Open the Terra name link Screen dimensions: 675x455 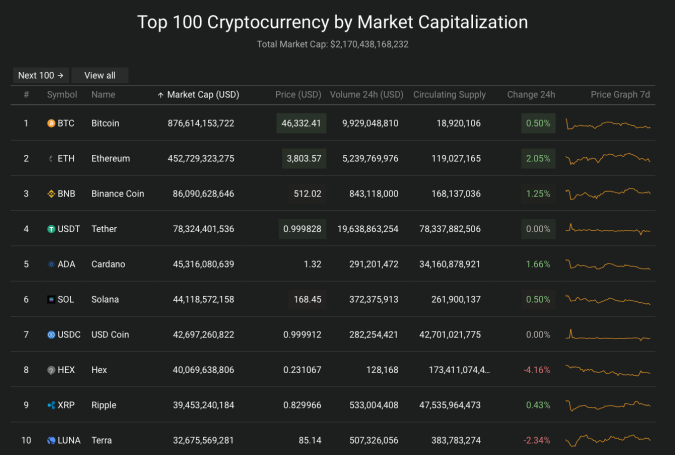click(x=102, y=441)
